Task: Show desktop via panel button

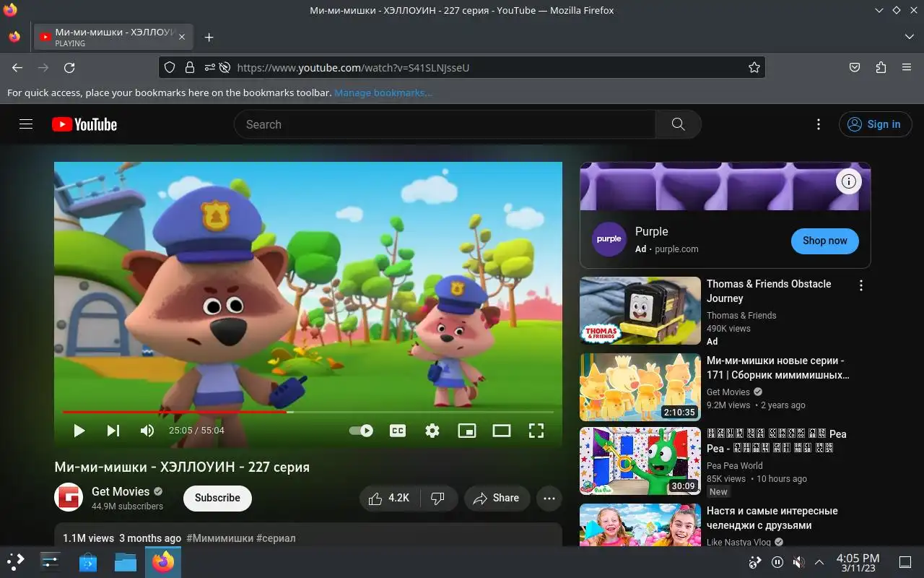Action: coord(905,562)
